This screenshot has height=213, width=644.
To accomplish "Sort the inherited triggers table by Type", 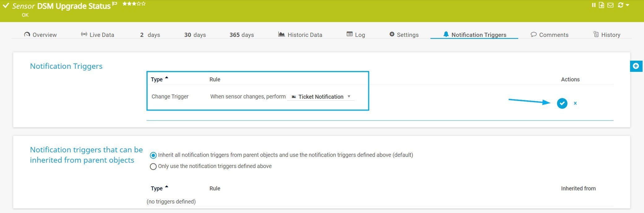I will (157, 189).
